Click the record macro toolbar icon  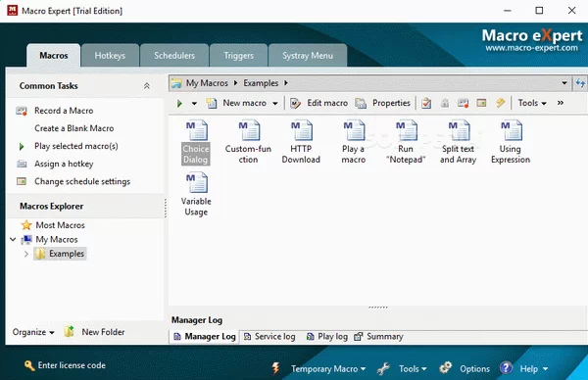pos(464,103)
